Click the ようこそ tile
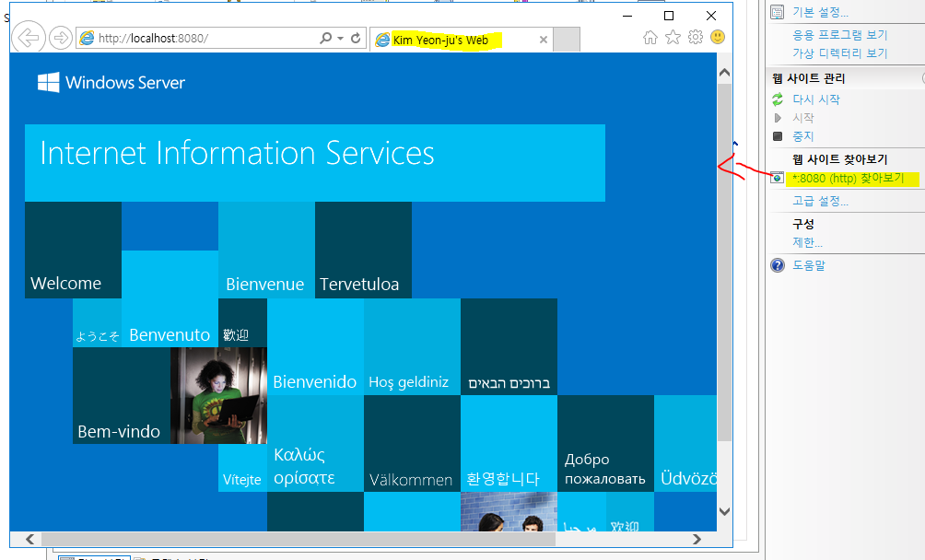The width and height of the screenshot is (925, 560). coord(98,323)
